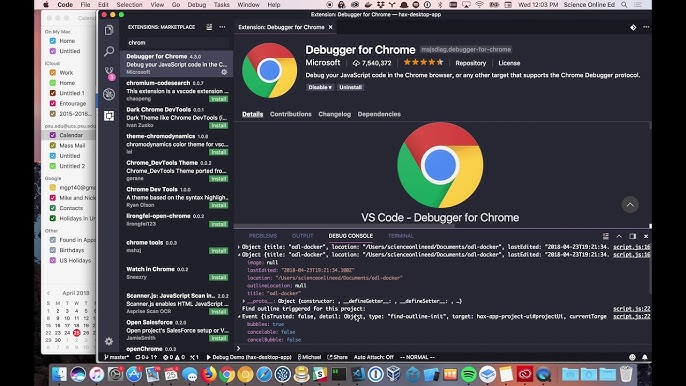Viewport: 686px width, 386px height.
Task: Click the smiley feedback icon in status bar
Action: 632,357
